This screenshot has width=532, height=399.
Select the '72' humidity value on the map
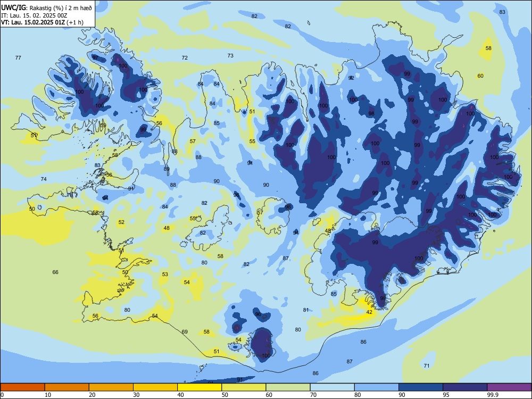(185, 57)
